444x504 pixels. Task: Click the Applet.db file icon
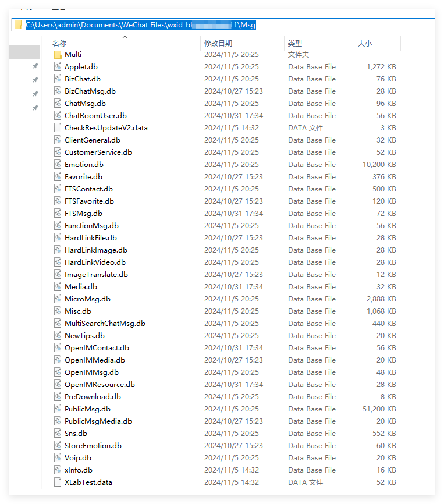58,67
